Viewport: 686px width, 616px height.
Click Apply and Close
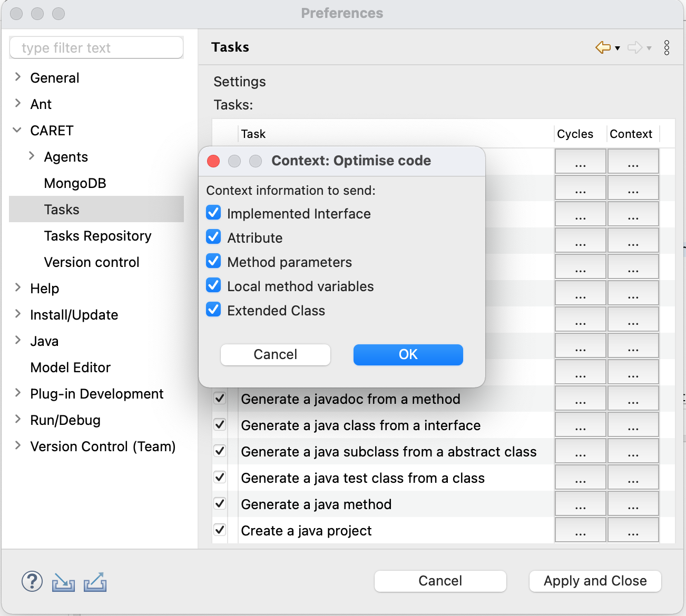click(x=595, y=581)
